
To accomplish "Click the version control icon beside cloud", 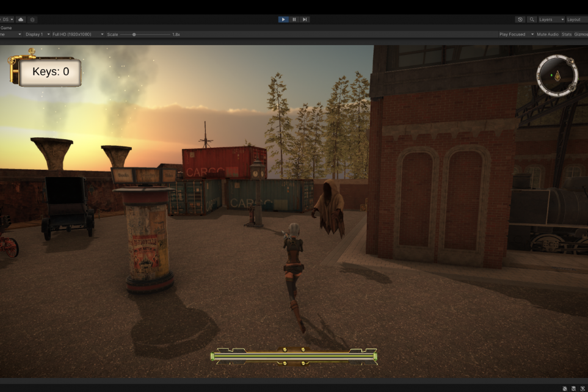I will (x=32, y=20).
